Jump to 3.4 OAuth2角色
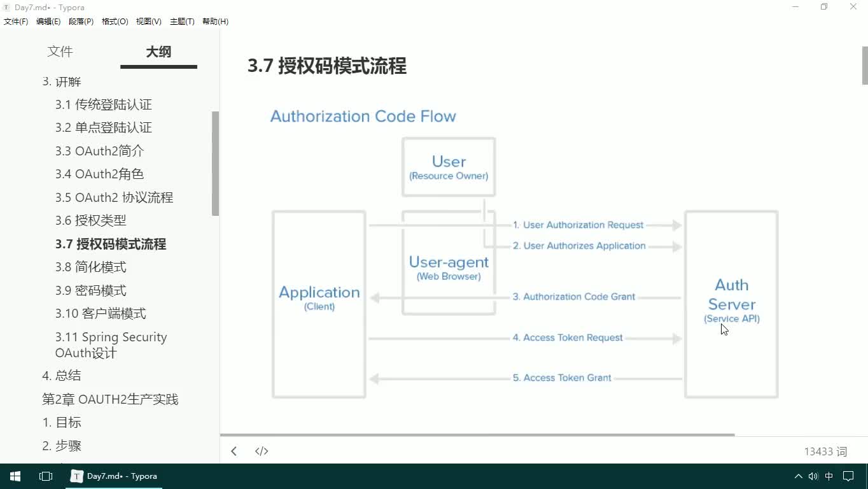Image resolution: width=868 pixels, height=489 pixels. click(x=99, y=174)
